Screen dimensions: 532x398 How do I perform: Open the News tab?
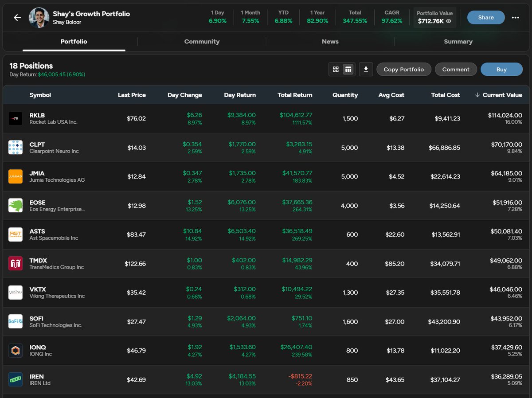click(330, 42)
